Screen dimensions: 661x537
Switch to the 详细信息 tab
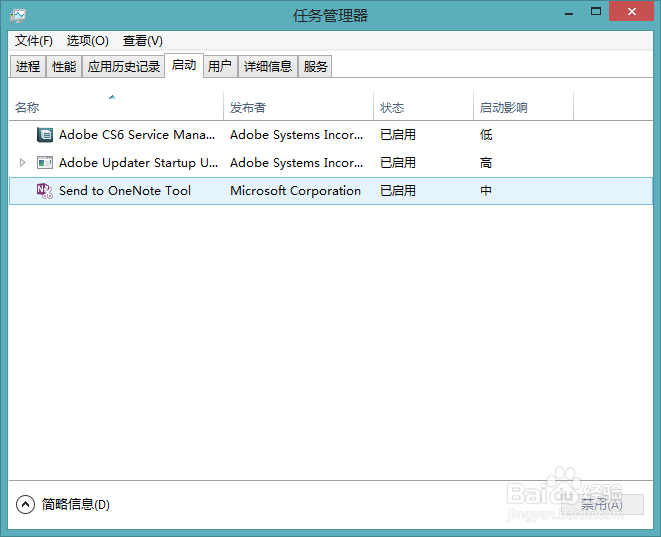point(268,67)
